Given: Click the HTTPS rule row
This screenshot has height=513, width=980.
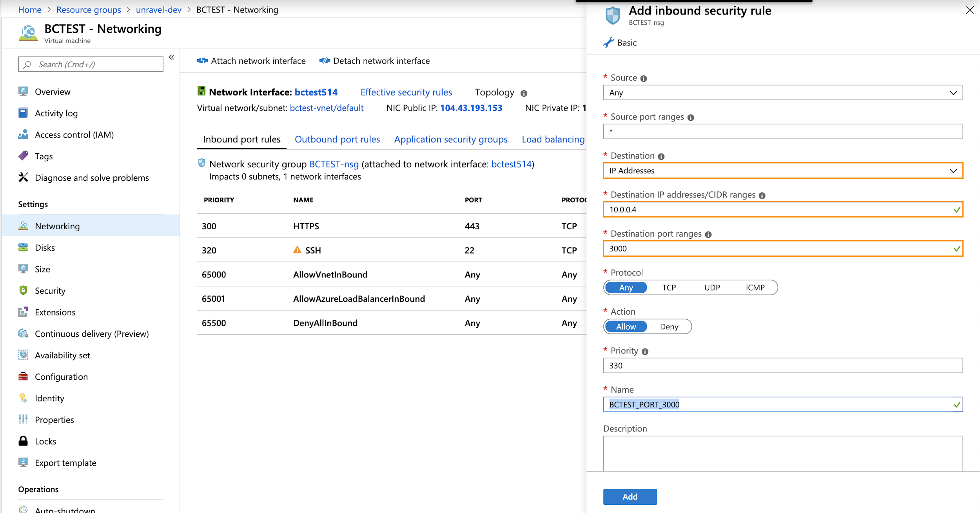Looking at the screenshot, I should [x=392, y=226].
